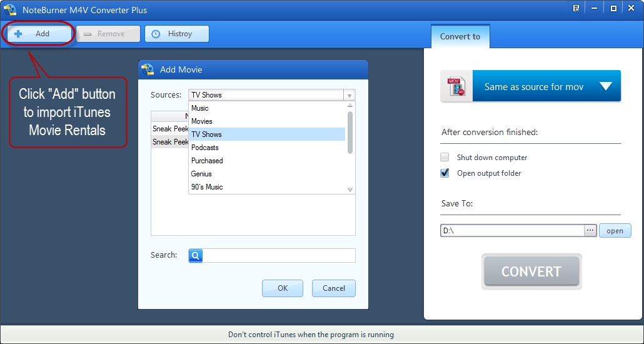Screen dimensions: 644x344
Task: Select Movies in Sources list
Action: click(266, 121)
